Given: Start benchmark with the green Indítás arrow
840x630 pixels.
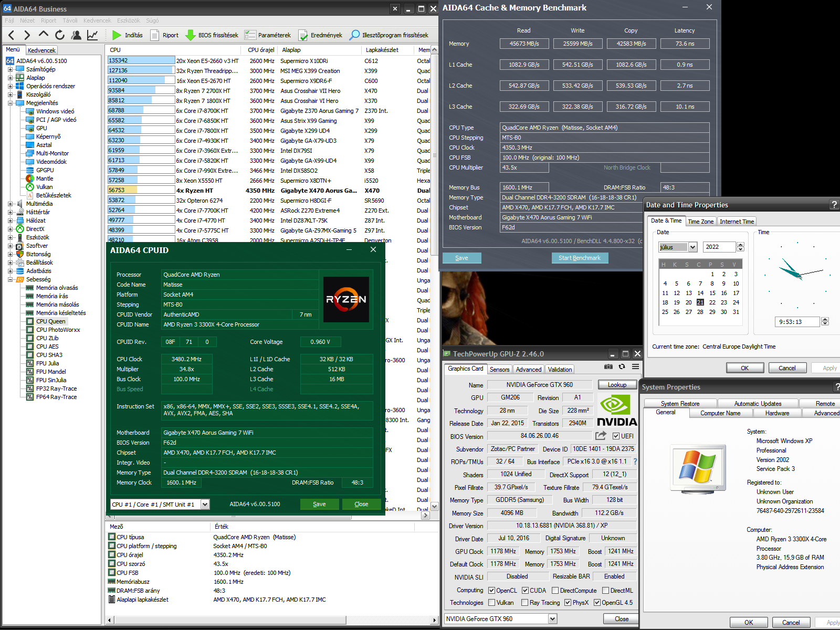Looking at the screenshot, I should pos(117,35).
